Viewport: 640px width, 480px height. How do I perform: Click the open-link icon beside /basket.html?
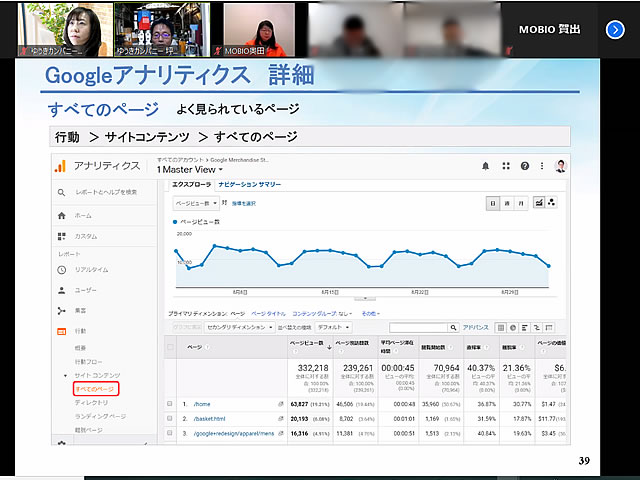click(281, 419)
